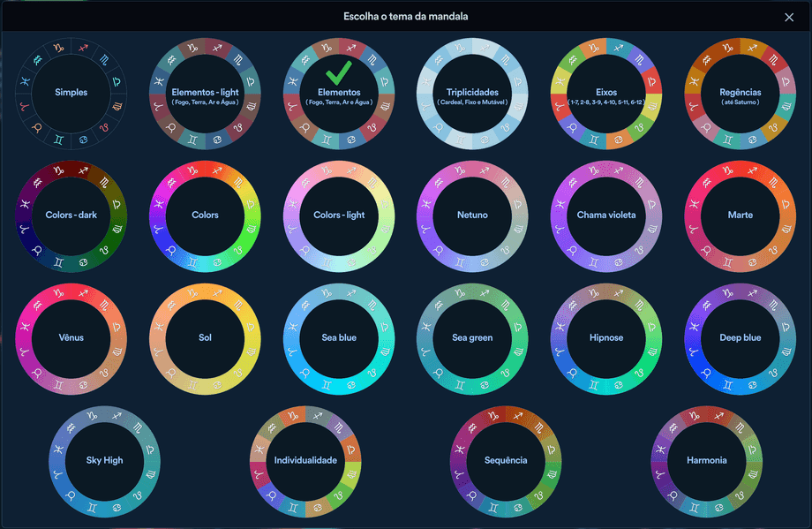Choose the Marte red theme
This screenshot has height=529, width=812.
click(740, 216)
